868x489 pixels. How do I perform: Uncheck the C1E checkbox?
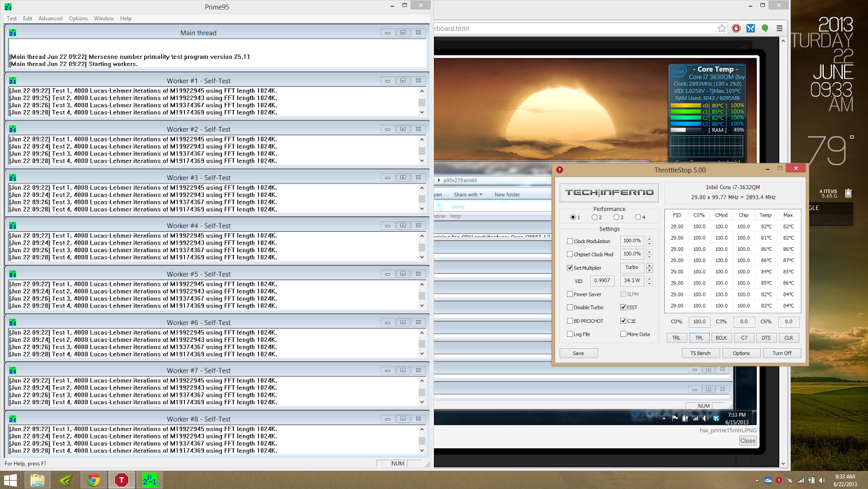pos(624,321)
